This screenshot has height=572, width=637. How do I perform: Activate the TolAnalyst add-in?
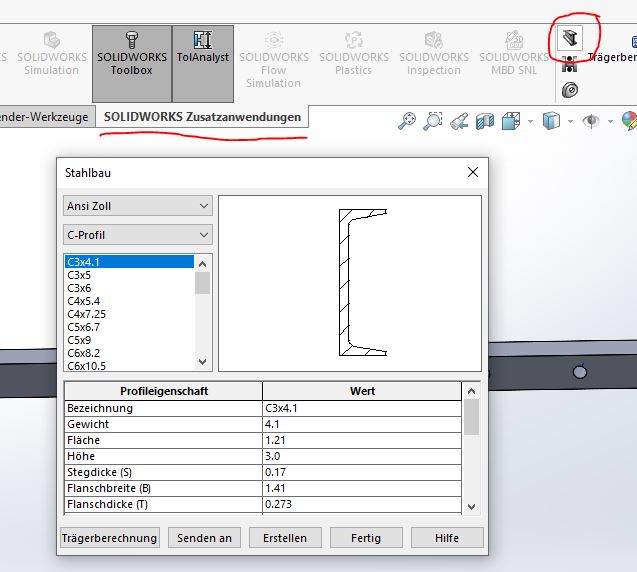tap(202, 48)
